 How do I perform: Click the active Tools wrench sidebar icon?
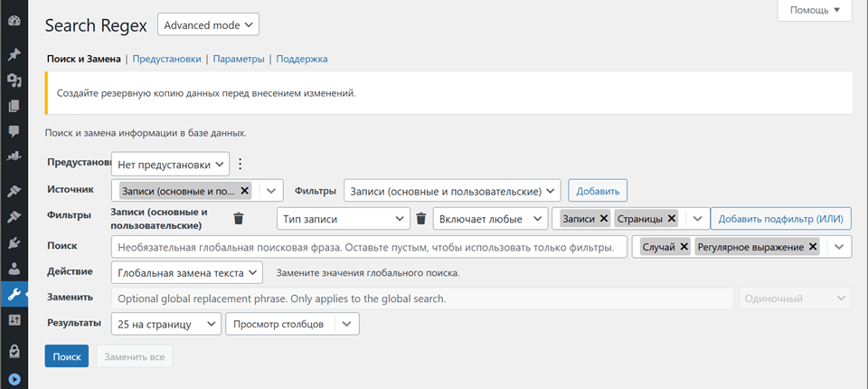14,294
